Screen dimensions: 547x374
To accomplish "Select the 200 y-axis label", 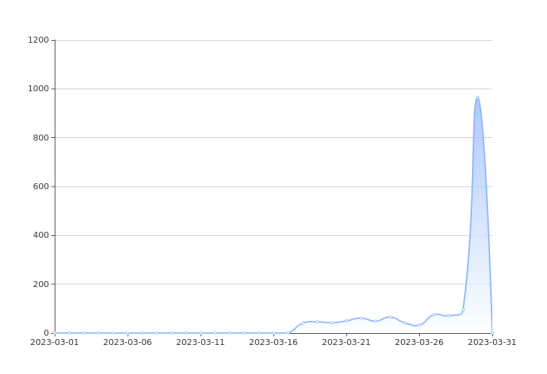I will tap(41, 284).
